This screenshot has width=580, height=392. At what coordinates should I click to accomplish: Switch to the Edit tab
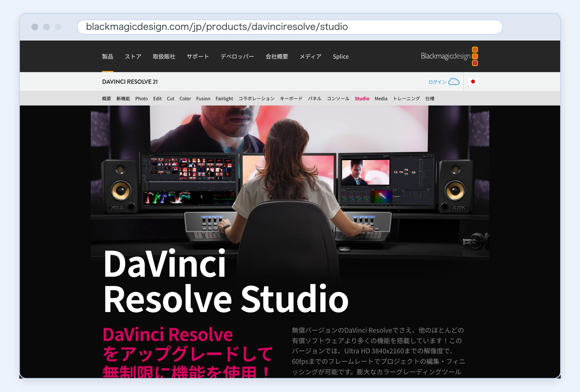click(x=157, y=98)
